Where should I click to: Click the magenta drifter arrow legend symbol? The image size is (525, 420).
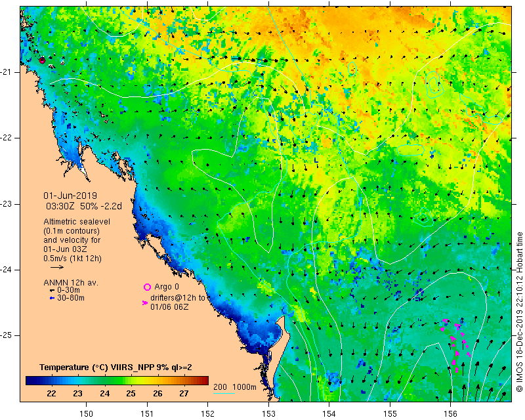point(145,303)
